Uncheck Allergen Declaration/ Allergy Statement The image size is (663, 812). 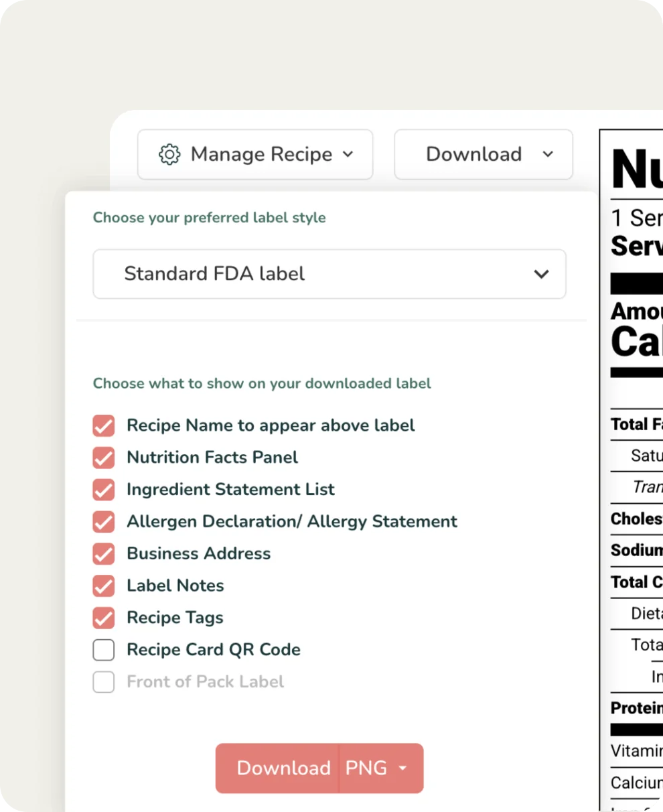pyautogui.click(x=103, y=522)
